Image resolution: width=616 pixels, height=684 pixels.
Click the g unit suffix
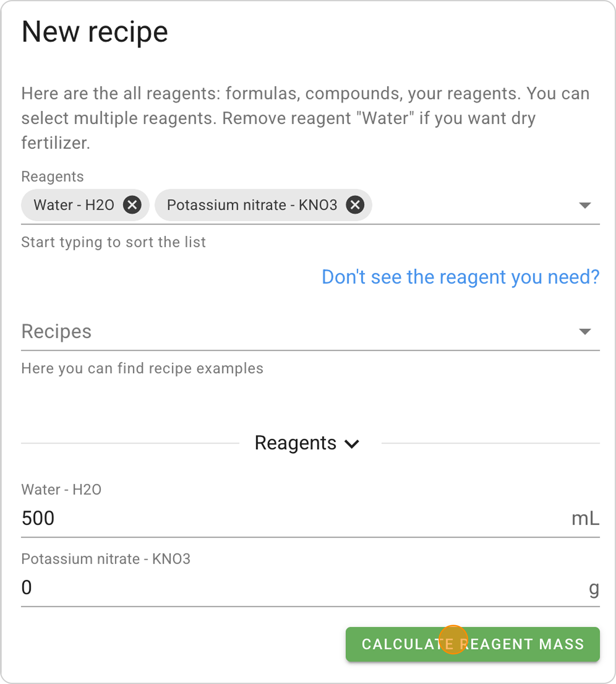[x=594, y=588]
